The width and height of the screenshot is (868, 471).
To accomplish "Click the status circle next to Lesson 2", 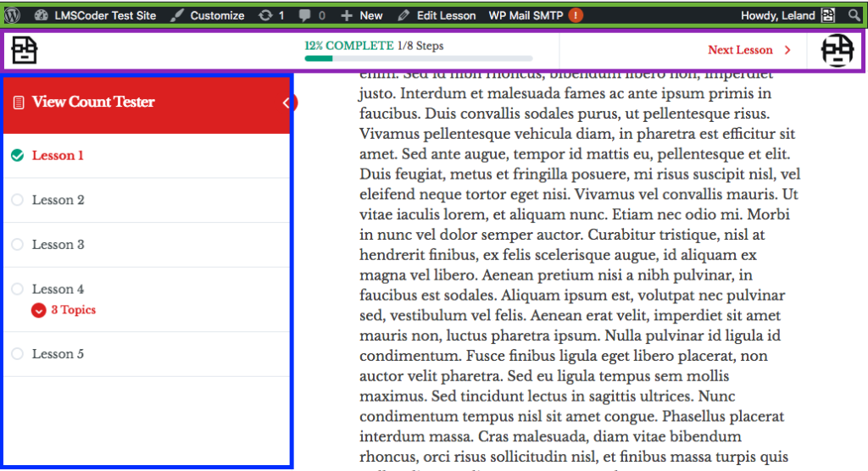I will [17, 201].
